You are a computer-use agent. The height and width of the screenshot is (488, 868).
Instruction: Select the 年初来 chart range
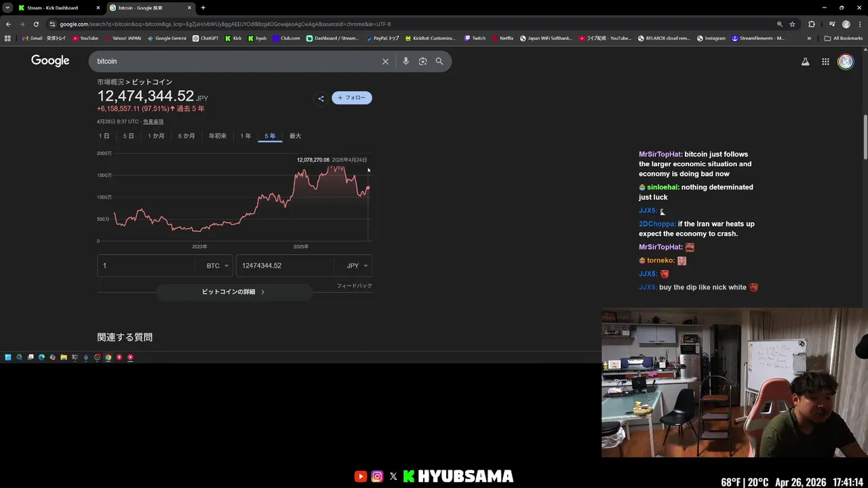click(218, 136)
